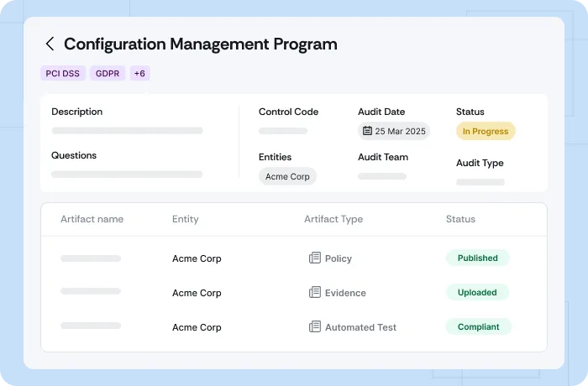The height and width of the screenshot is (386, 588).
Task: Open the In Progress status badge
Action: tap(486, 131)
